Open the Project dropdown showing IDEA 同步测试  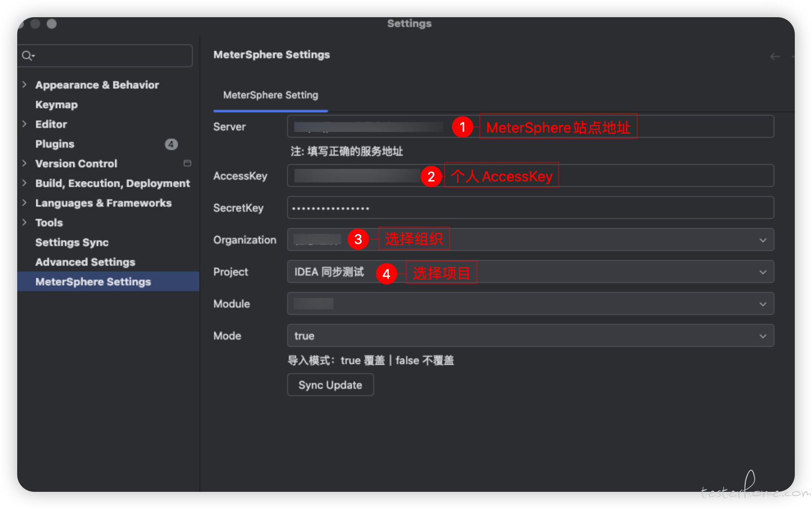pyautogui.click(x=530, y=272)
